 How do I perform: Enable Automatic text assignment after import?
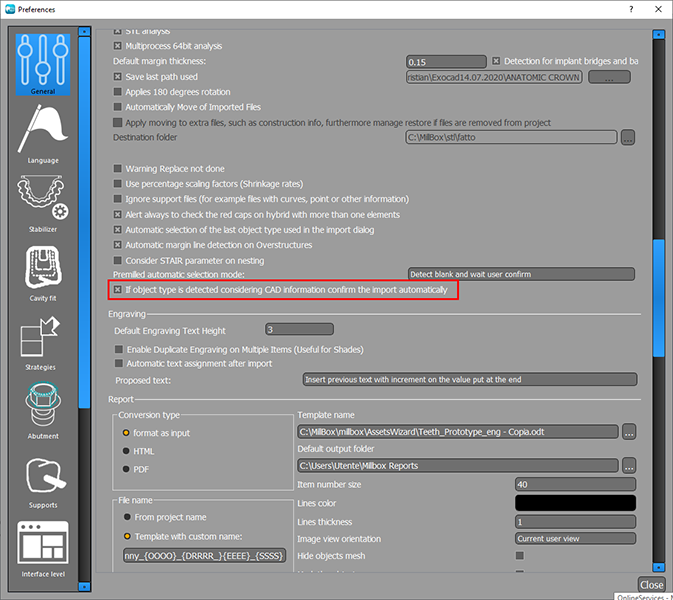[x=119, y=364]
